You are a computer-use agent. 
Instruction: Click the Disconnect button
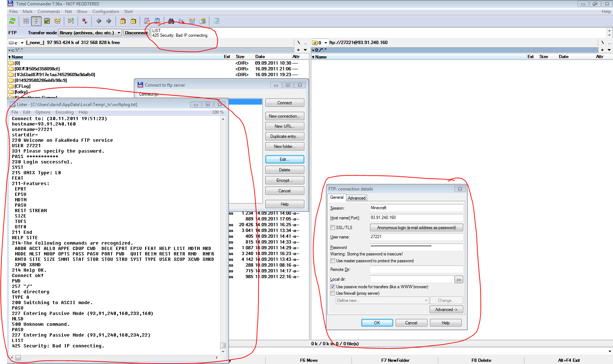[x=136, y=33]
